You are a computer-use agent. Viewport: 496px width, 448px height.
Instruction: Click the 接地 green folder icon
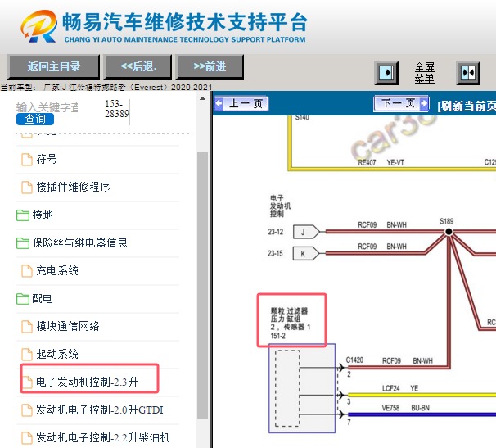click(x=23, y=215)
